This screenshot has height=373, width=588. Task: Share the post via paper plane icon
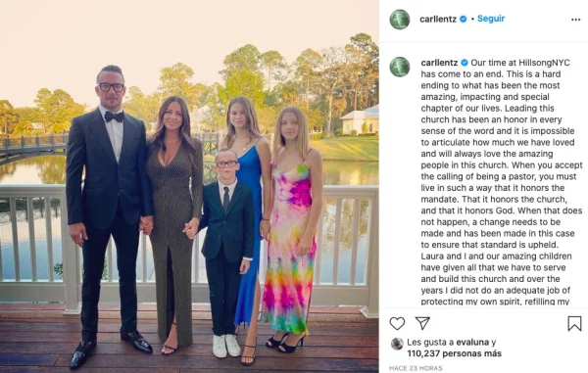422,323
